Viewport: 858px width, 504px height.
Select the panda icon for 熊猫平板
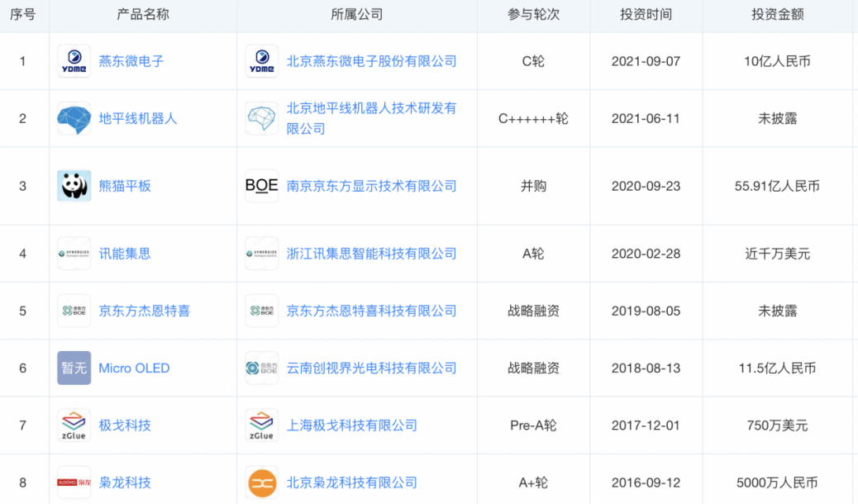point(74,186)
